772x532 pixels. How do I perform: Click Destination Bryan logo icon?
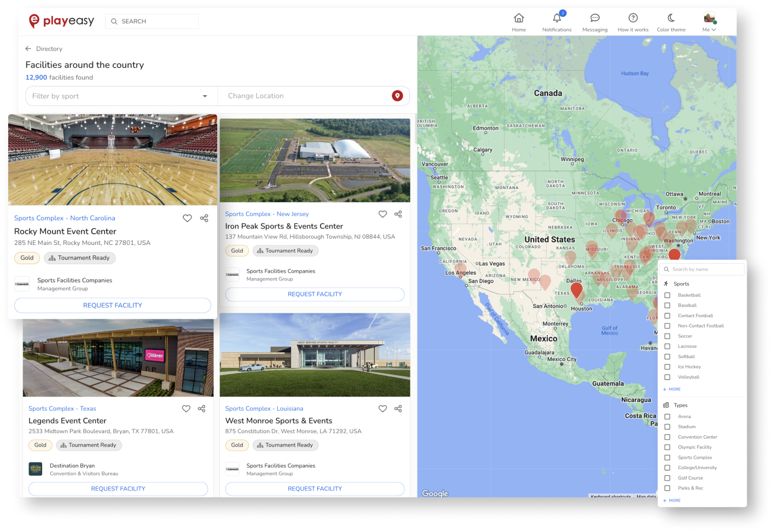click(x=36, y=469)
